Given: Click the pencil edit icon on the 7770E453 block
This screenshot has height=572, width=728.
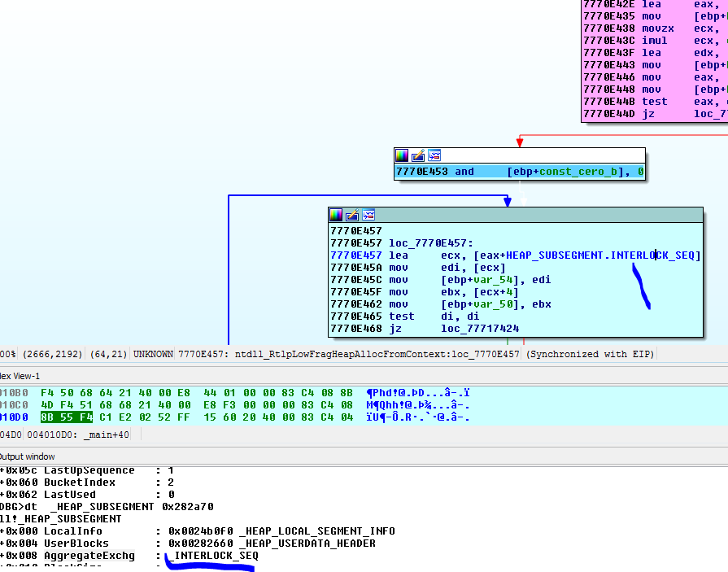Looking at the screenshot, I should pyautogui.click(x=418, y=155).
